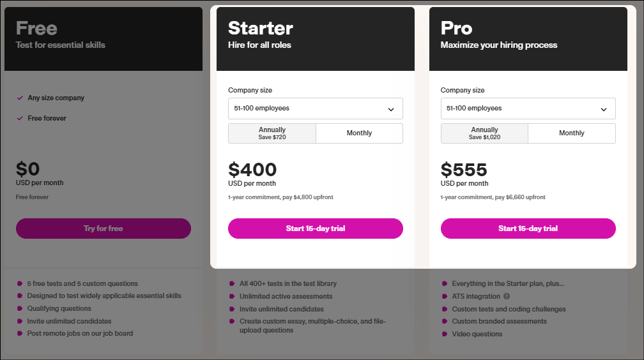Click the Post remote jobs on job board text
The height and width of the screenshot is (360, 644).
(x=80, y=333)
